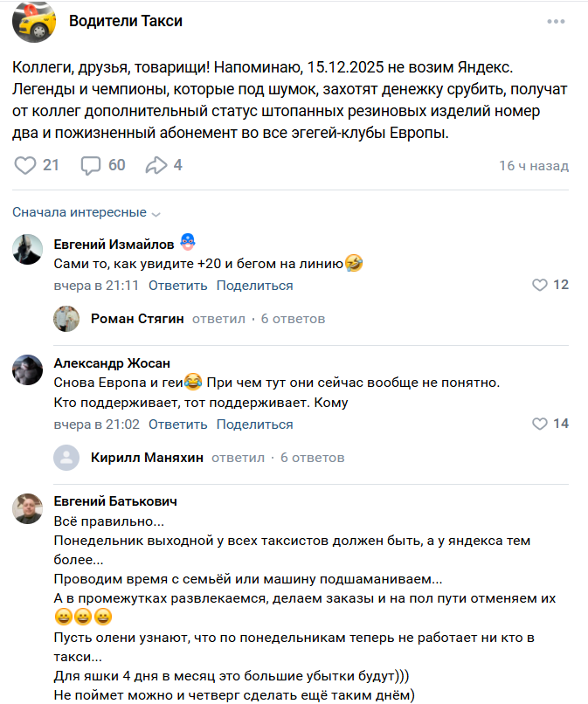588x704 pixels.
Task: Expand 6 replies under Роман Стягин
Action: 293,319
